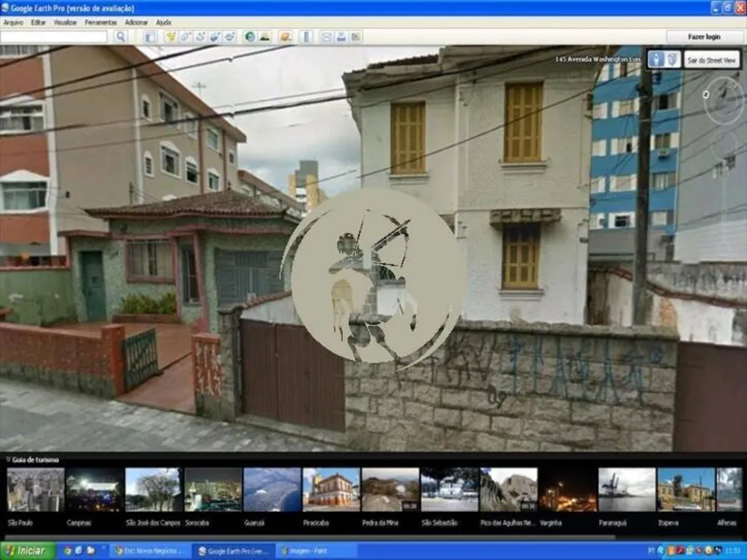The height and width of the screenshot is (560, 747).
Task: Click the record tour icon
Action: tap(229, 37)
